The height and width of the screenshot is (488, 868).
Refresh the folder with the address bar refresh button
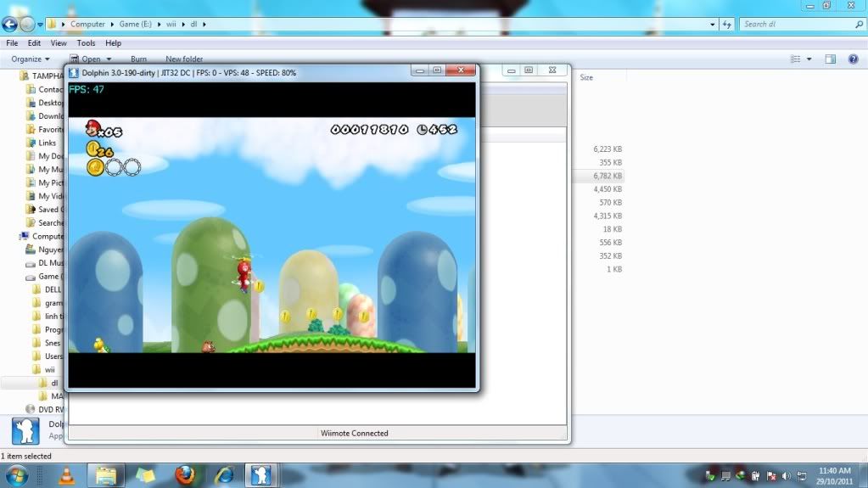click(x=726, y=25)
